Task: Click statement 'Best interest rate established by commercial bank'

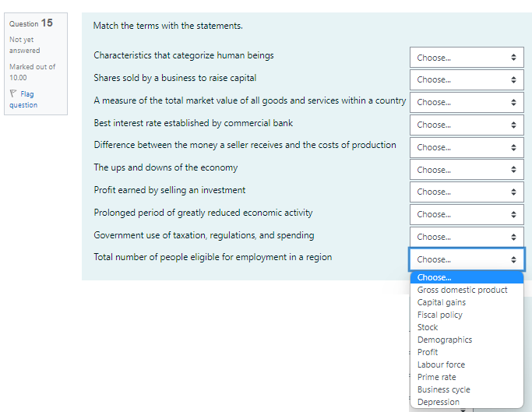Action: coord(193,123)
